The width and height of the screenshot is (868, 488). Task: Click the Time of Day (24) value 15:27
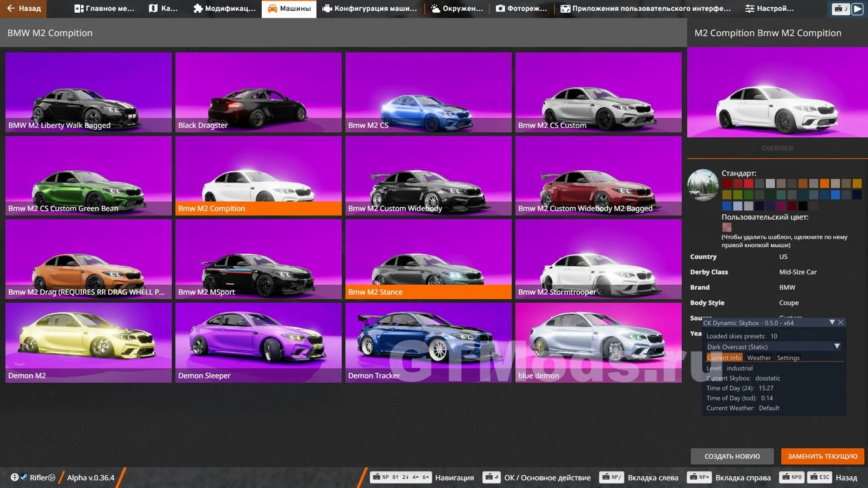coord(766,388)
